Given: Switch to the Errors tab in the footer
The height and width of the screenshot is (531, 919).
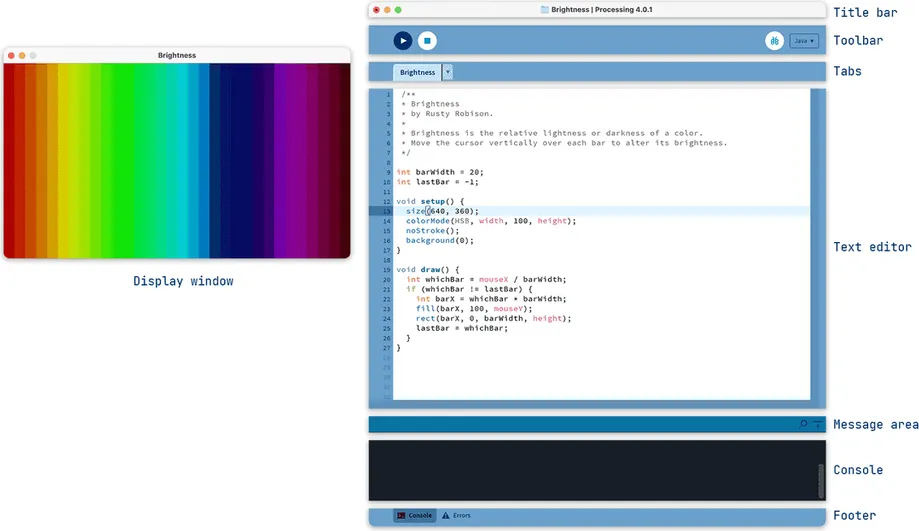Looking at the screenshot, I should pos(456,516).
